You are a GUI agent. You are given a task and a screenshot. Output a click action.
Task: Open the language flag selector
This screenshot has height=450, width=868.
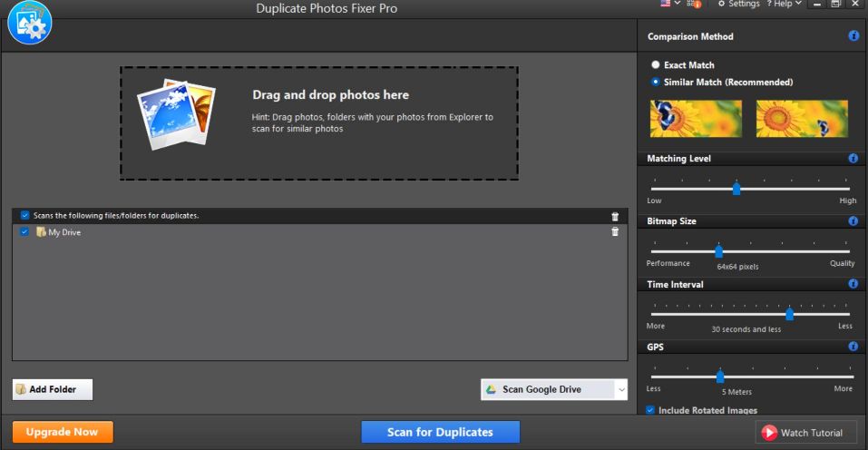670,4
